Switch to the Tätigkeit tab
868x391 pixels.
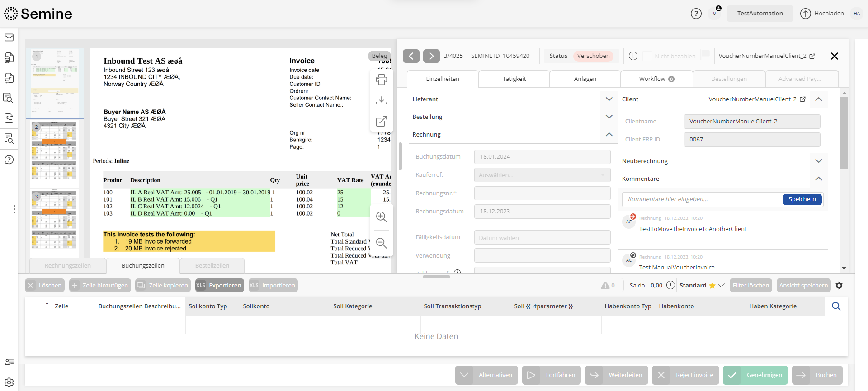tap(514, 79)
